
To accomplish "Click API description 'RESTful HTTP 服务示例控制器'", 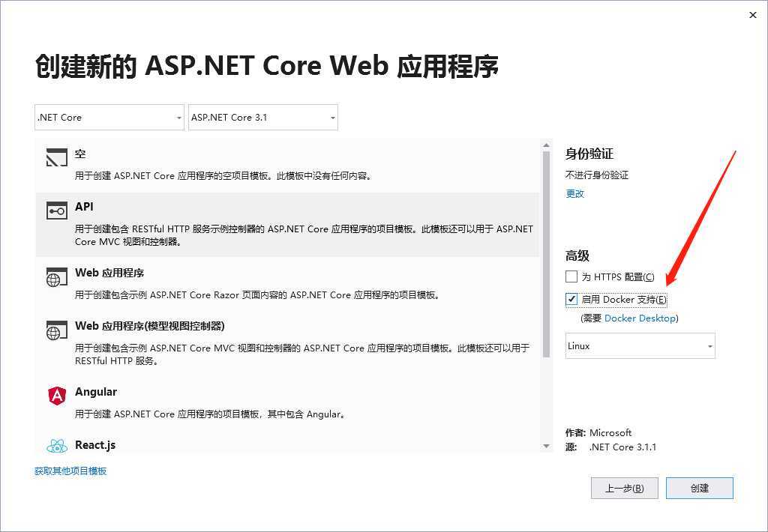I will click(198, 229).
